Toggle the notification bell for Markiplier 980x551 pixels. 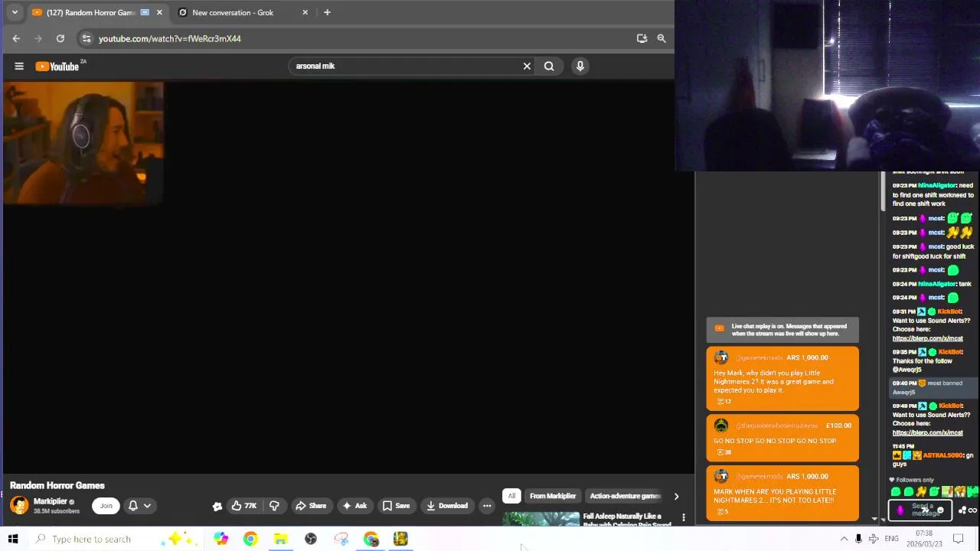133,506
